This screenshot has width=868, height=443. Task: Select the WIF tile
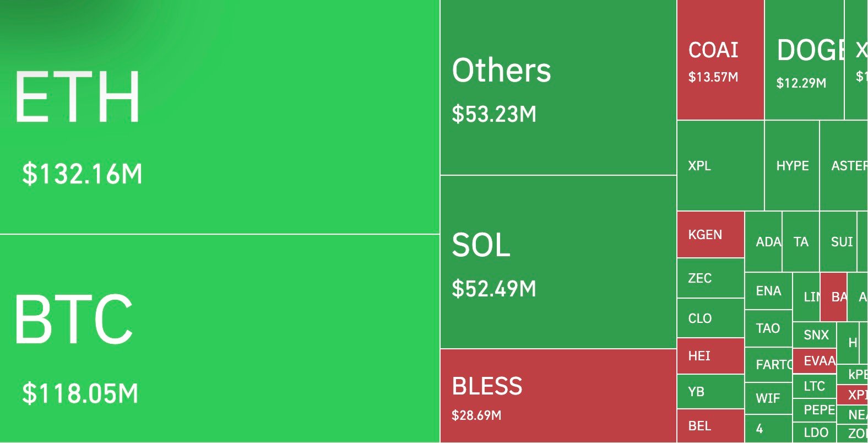pos(768,398)
